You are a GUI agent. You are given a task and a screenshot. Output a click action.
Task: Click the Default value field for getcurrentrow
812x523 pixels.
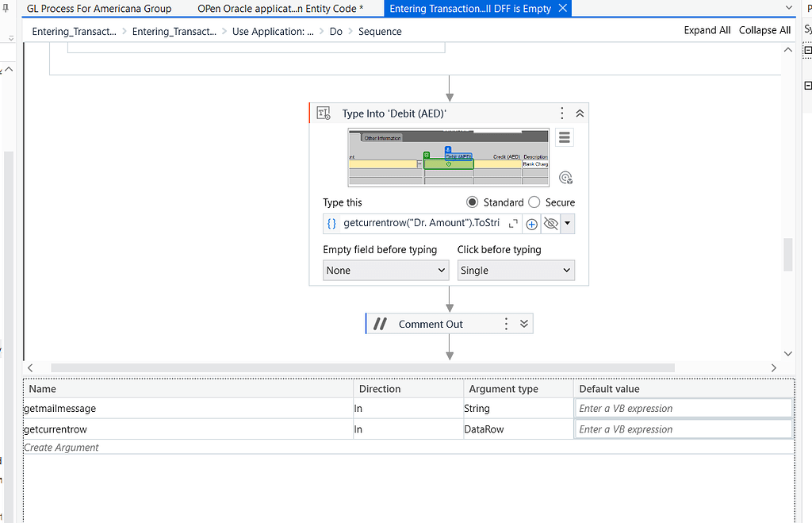pos(682,429)
